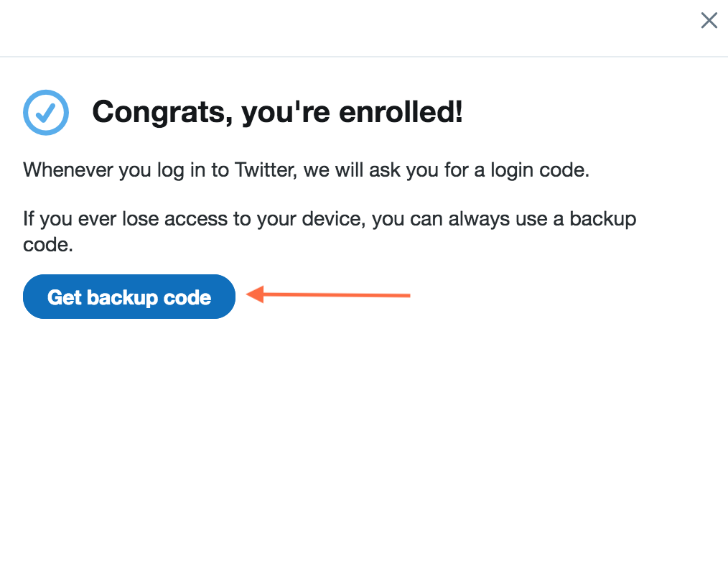Close the dialog with the X icon
Image resolution: width=728 pixels, height=563 pixels.
pos(709,20)
